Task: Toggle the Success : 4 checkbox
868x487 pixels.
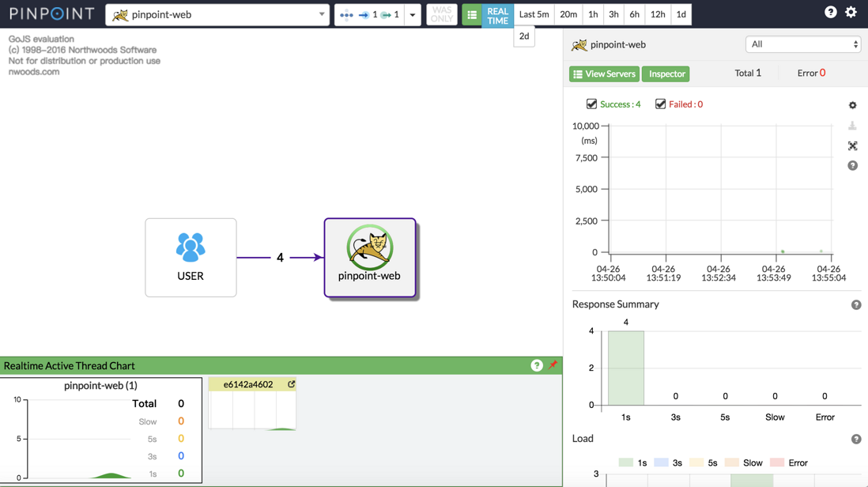Action: (x=592, y=104)
